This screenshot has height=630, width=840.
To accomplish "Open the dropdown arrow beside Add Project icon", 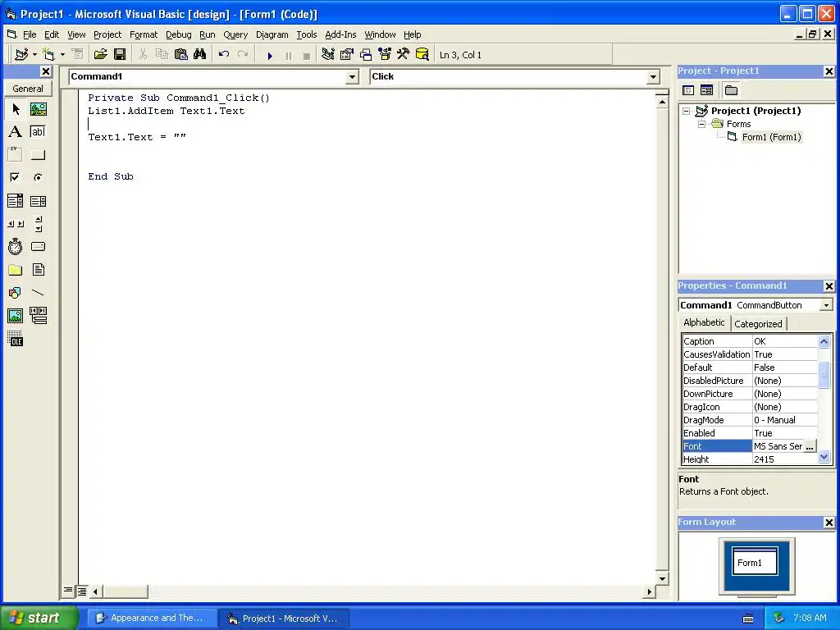I will pyautogui.click(x=34, y=55).
